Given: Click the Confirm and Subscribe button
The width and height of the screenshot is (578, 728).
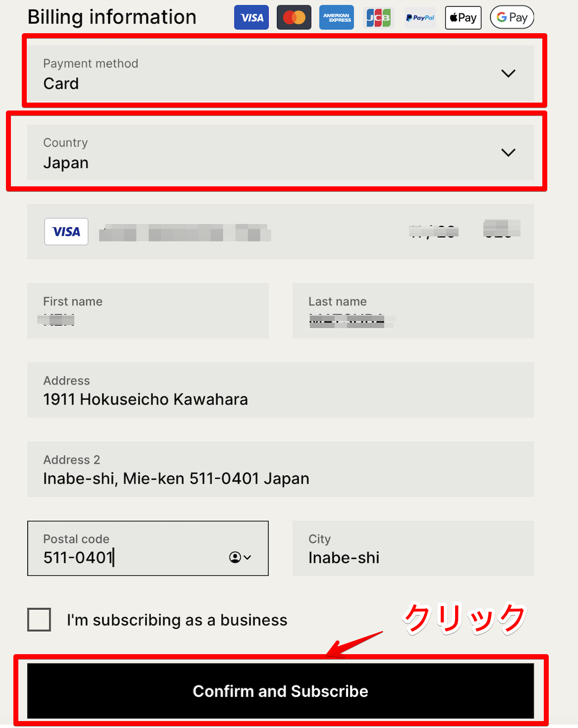Looking at the screenshot, I should coord(281,691).
